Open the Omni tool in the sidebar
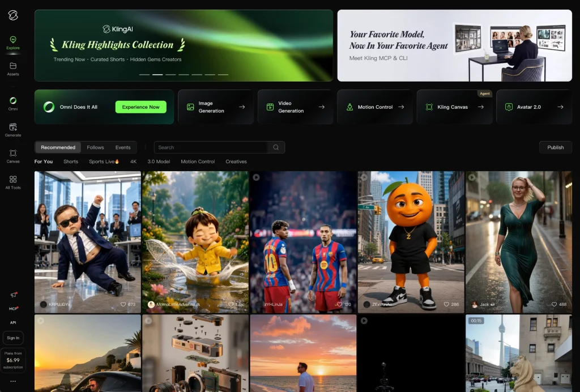This screenshot has width=580, height=392. tap(13, 104)
